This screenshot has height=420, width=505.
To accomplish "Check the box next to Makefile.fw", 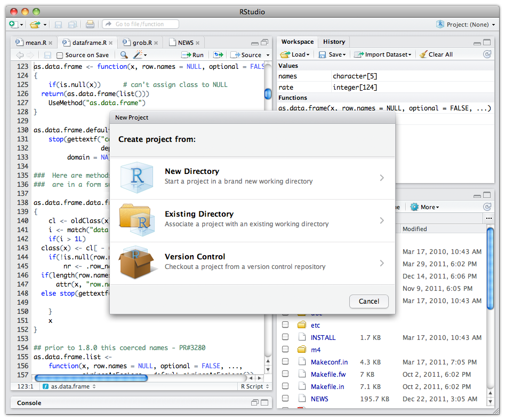I will [x=286, y=374].
